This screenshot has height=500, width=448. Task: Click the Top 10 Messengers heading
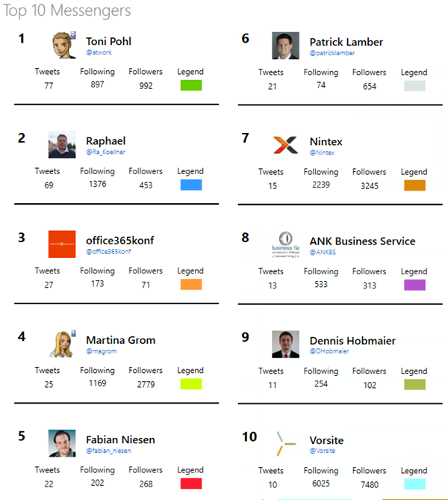click(66, 11)
